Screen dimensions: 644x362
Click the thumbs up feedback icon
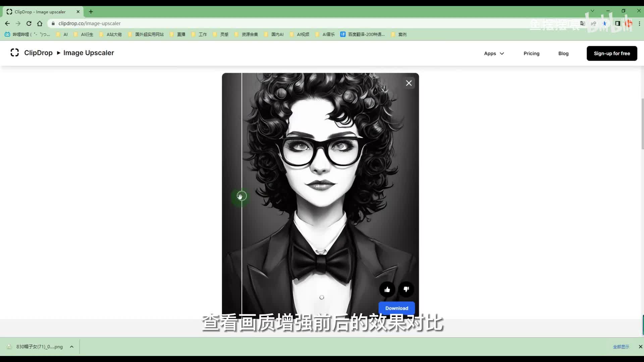tap(387, 290)
